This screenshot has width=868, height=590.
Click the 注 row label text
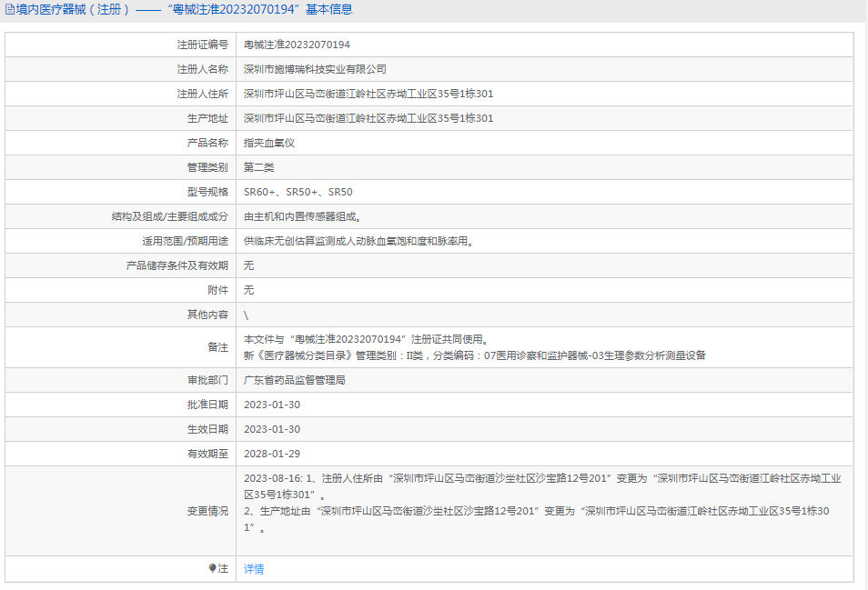[x=223, y=568]
